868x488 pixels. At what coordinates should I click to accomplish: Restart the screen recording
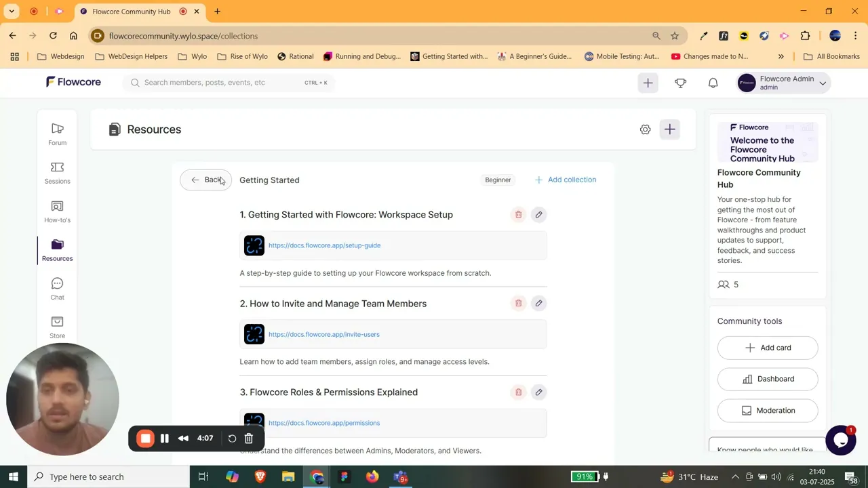[232, 439]
